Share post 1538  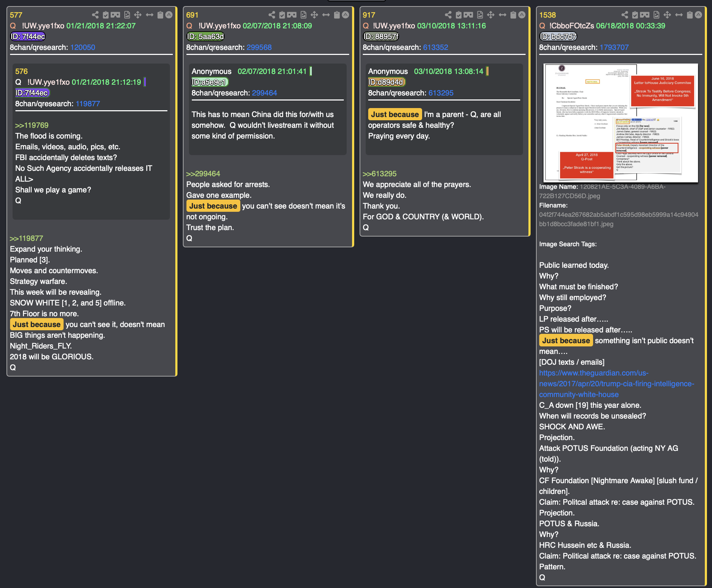(625, 15)
